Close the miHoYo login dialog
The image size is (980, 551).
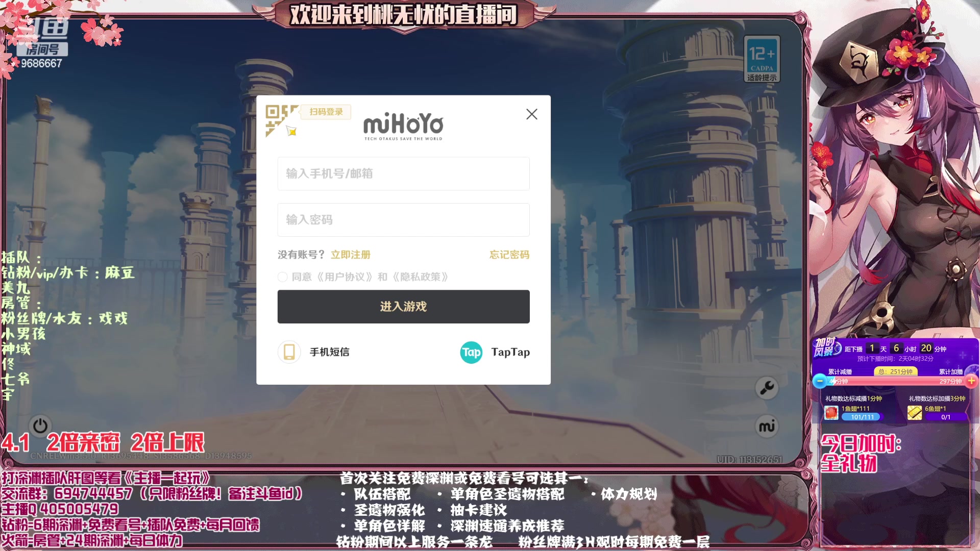pos(531,114)
